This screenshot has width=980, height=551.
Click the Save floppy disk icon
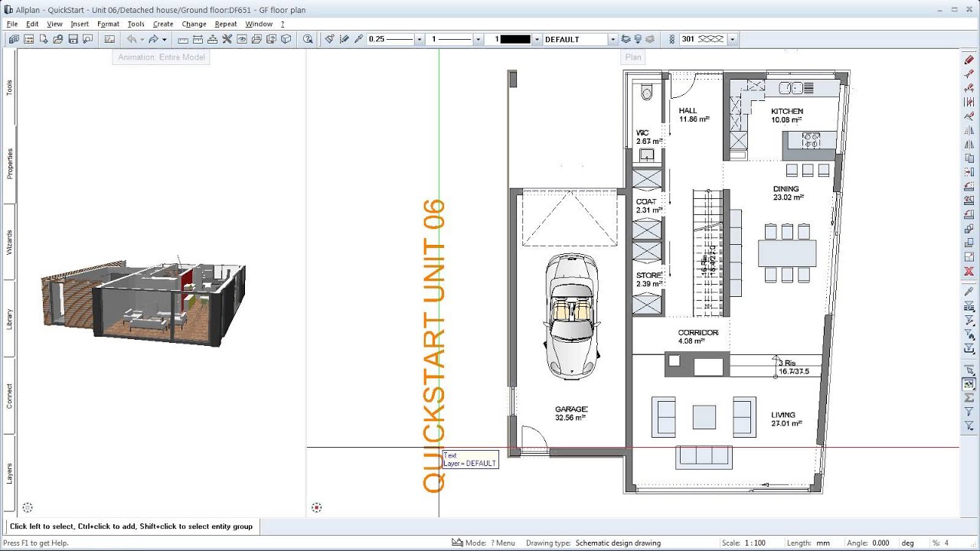coord(73,39)
